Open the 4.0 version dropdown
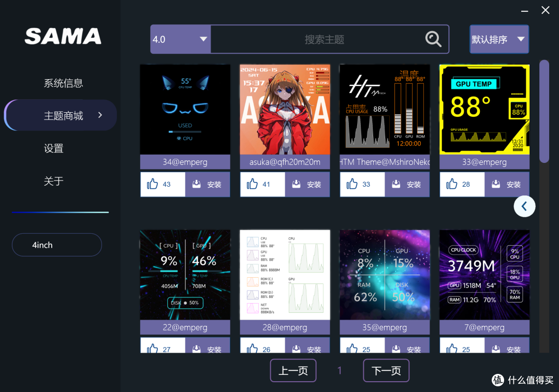The width and height of the screenshot is (559, 392). (x=181, y=39)
